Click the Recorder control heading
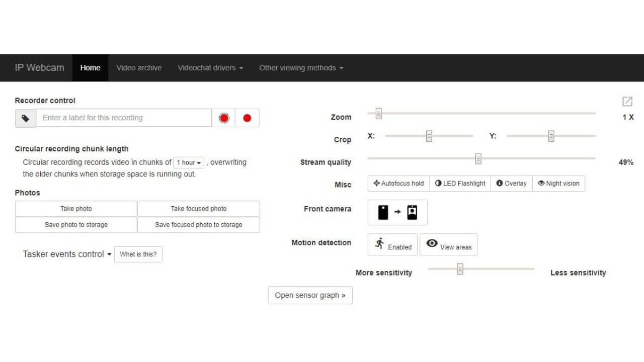Screen dimensions: 644x362 (x=45, y=101)
